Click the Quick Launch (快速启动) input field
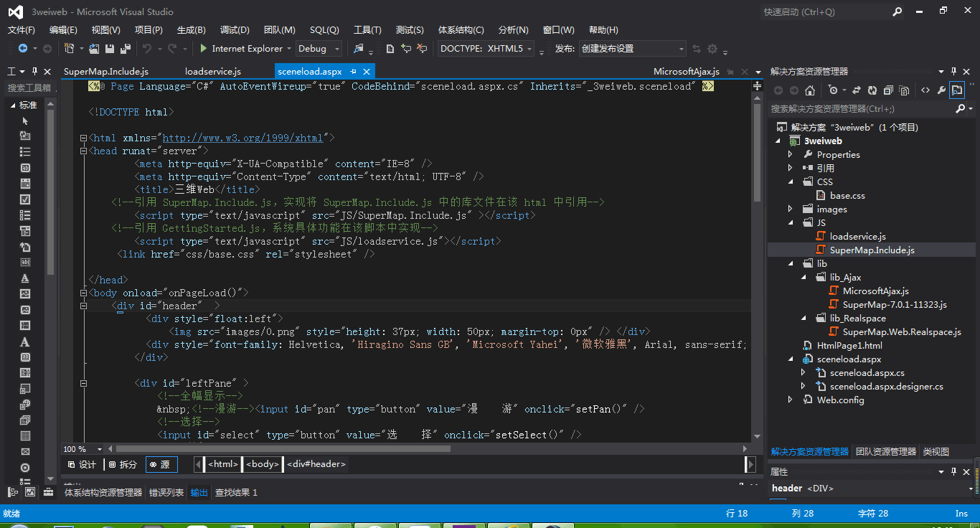 coord(825,12)
